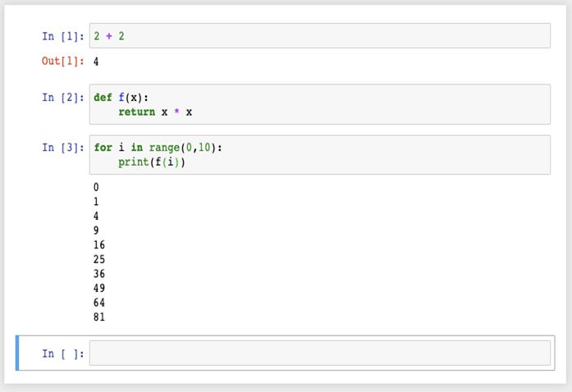572x392 pixels.
Task: Click the 'def f(x):' line
Action: tap(121, 98)
